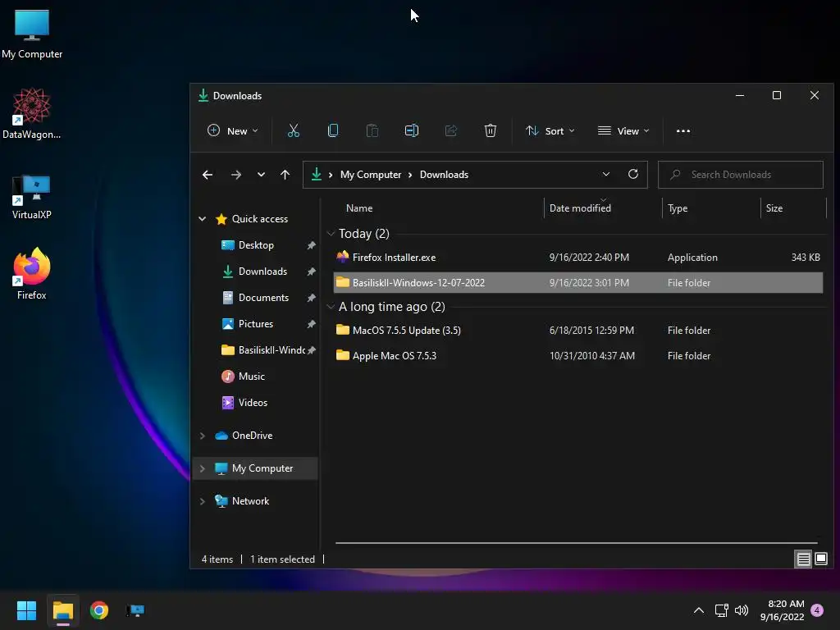Click the Delete trash icon

pos(491,130)
